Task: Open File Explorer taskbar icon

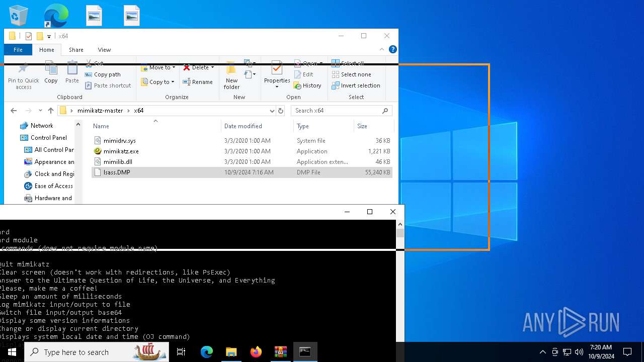Action: (x=231, y=352)
